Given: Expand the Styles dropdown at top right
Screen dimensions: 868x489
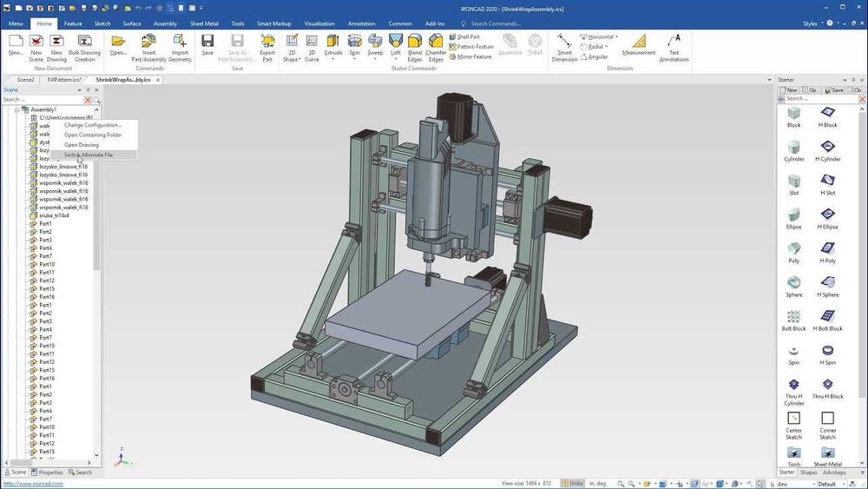Looking at the screenshot, I should click(813, 23).
